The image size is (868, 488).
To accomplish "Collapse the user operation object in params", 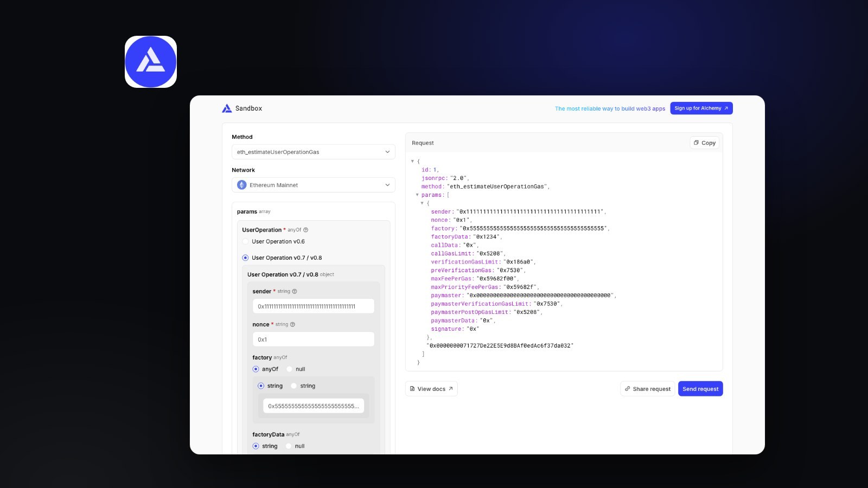I will [422, 203].
